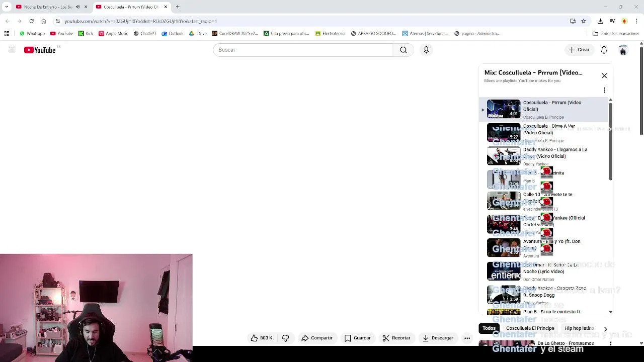Open the browser downloads icon
This screenshot has height=362, width=644.
[x=600, y=21]
